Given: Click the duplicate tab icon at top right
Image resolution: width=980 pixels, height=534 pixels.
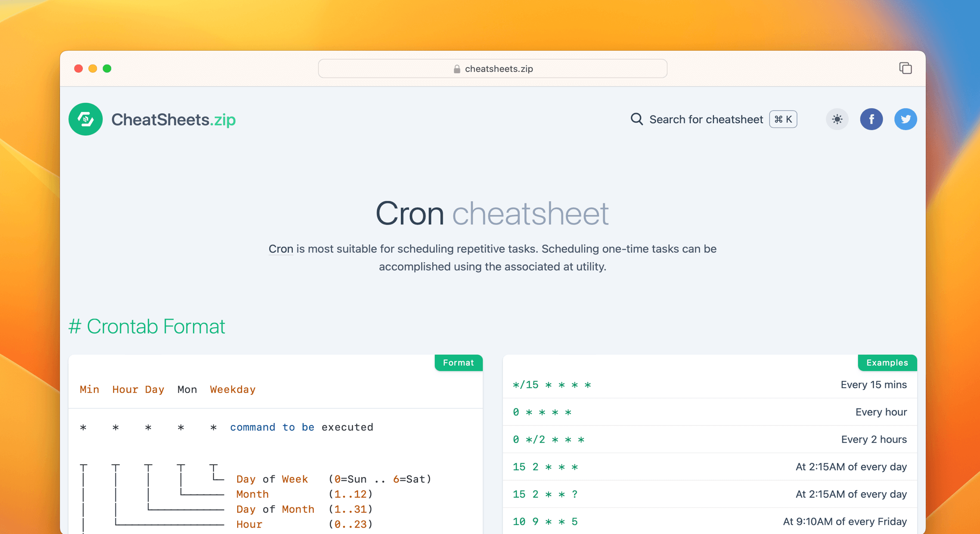Looking at the screenshot, I should [906, 68].
